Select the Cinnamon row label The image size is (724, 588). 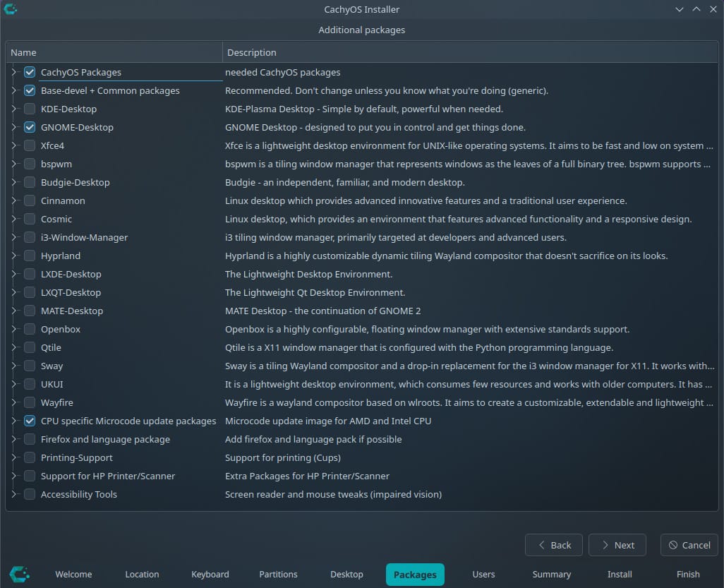[63, 200]
